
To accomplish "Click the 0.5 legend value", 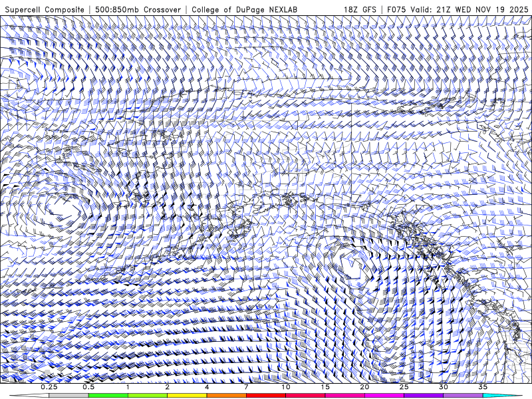I will point(88,387).
